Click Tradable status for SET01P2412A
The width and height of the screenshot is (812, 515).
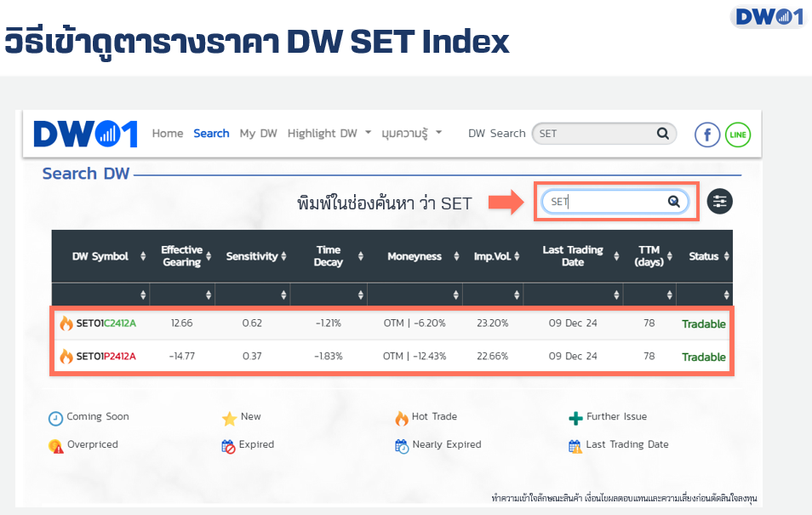point(704,357)
